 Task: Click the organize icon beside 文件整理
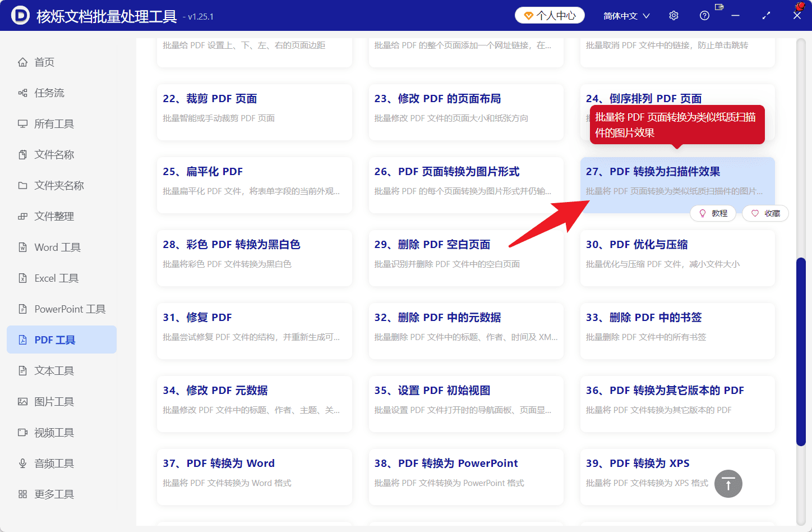[x=22, y=217]
